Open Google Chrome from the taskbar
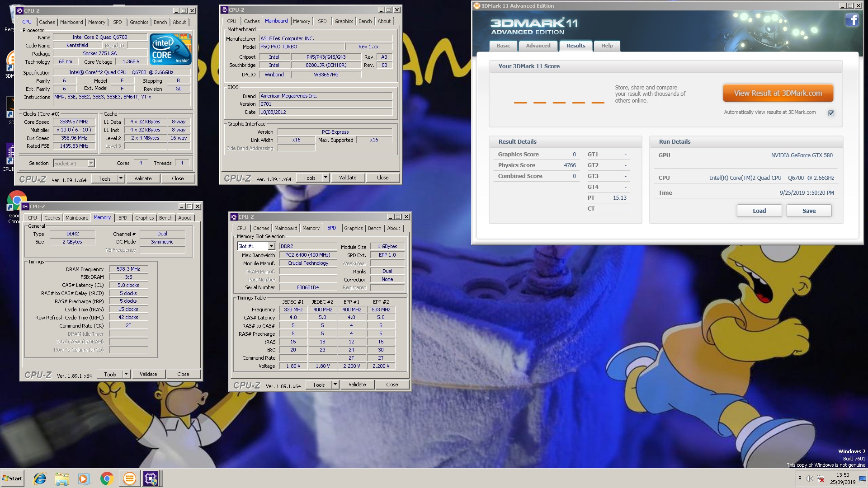868x488 pixels. [107, 479]
